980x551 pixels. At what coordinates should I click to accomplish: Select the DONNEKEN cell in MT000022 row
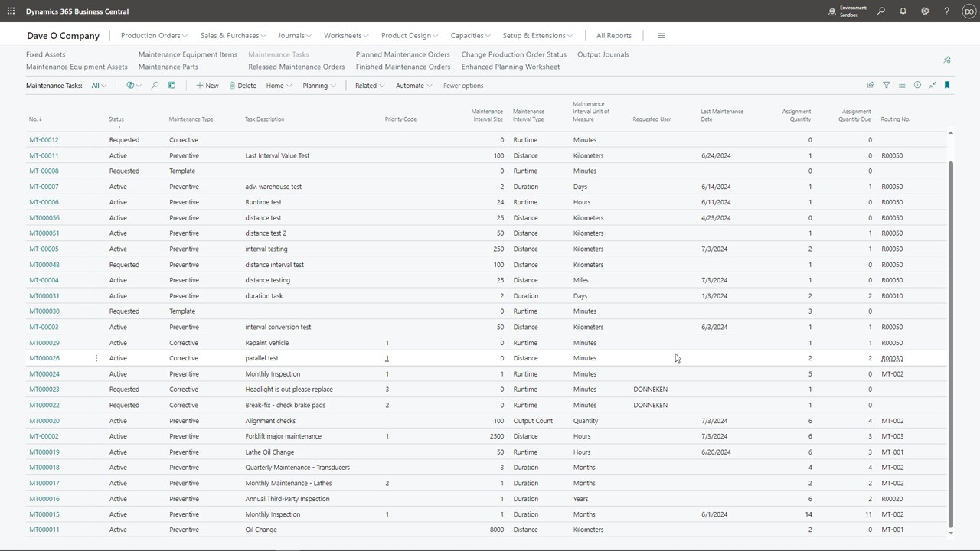click(x=650, y=405)
